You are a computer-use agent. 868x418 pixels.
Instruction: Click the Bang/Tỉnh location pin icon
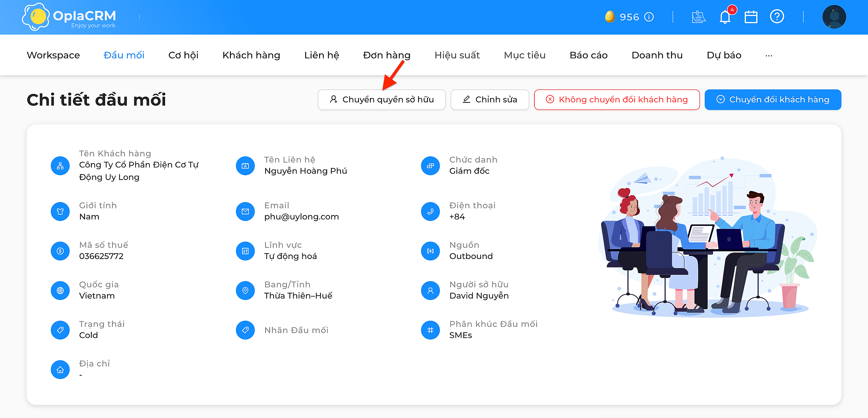[x=245, y=291]
